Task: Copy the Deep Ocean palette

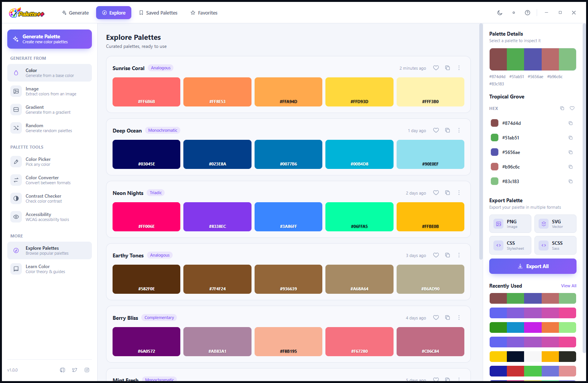Action: 448,130
